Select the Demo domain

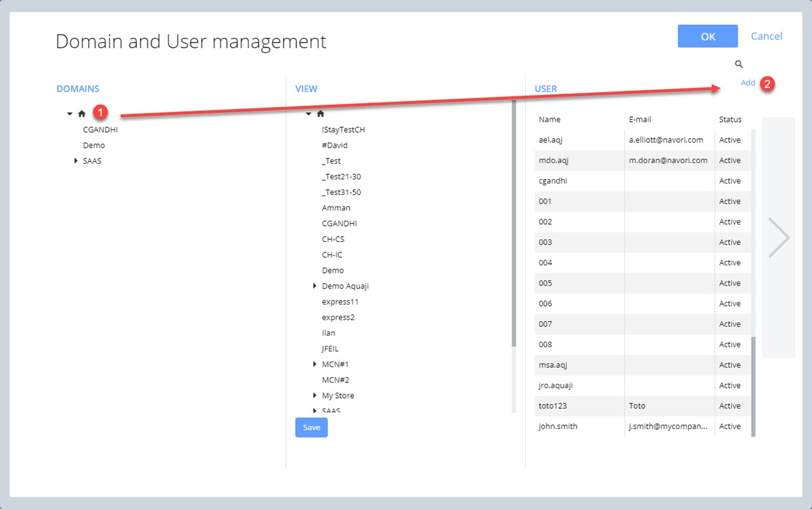coord(94,145)
